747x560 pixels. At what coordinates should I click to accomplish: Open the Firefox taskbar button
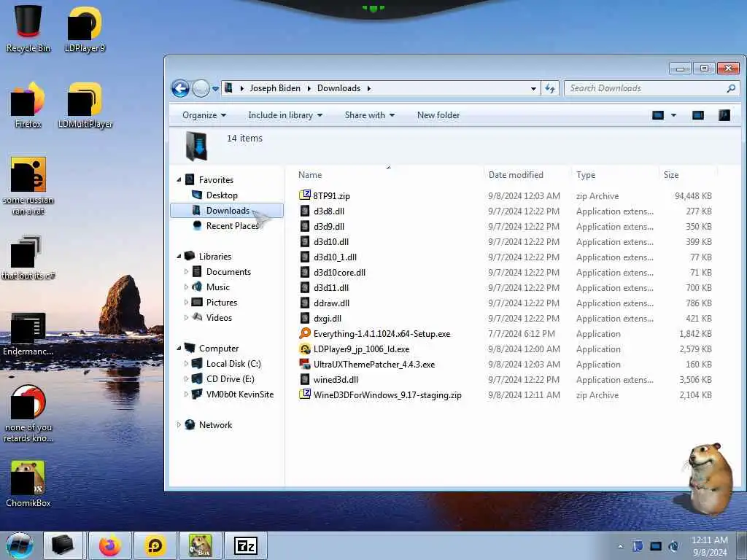click(x=110, y=545)
